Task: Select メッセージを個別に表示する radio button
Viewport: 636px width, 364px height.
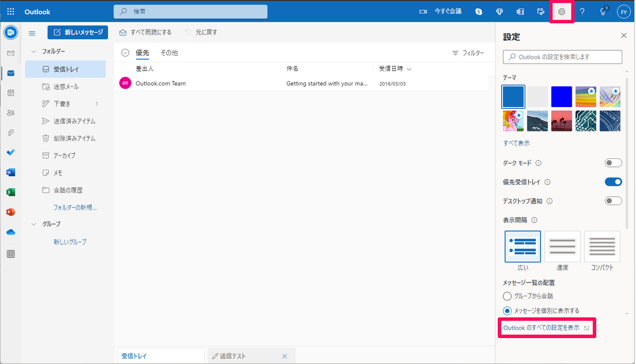Action: [x=507, y=310]
